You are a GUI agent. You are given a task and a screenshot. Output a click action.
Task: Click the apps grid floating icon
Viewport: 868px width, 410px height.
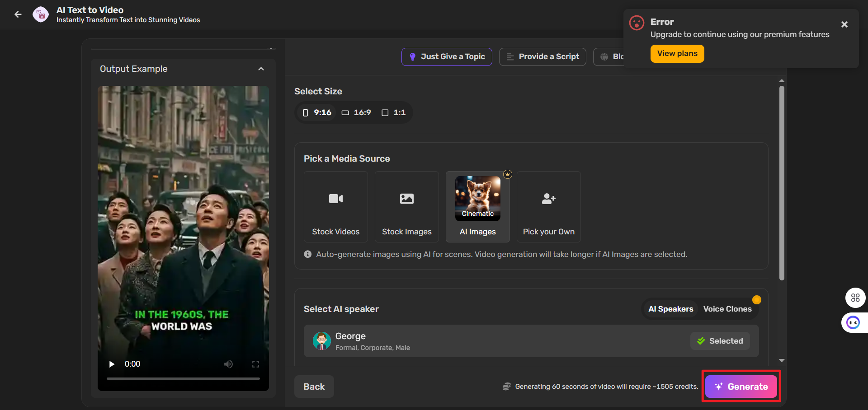click(855, 298)
